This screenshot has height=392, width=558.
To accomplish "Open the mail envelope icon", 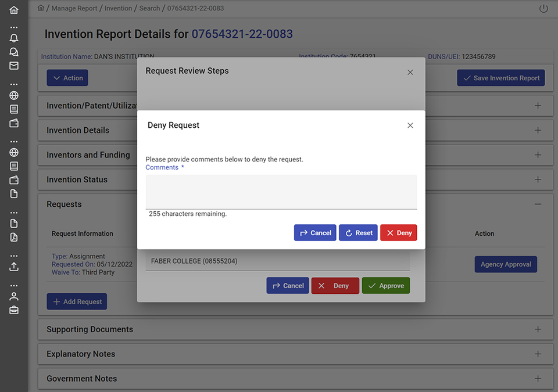I will pos(13,66).
